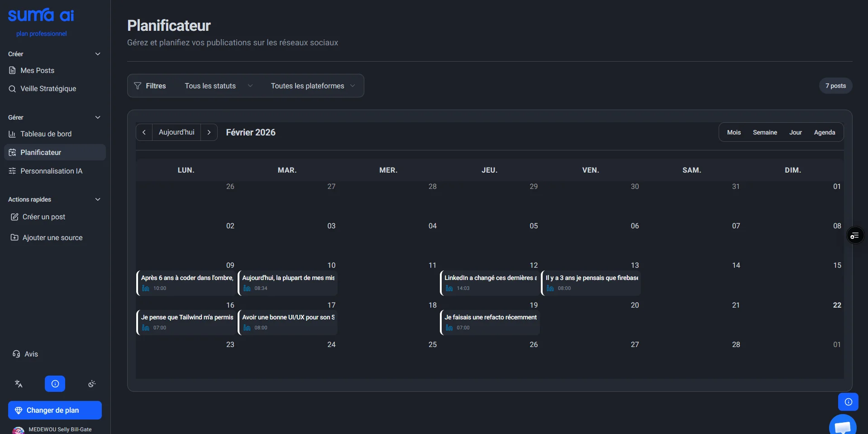The width and height of the screenshot is (868, 434).
Task: Advance to next month with right arrow
Action: click(x=209, y=132)
